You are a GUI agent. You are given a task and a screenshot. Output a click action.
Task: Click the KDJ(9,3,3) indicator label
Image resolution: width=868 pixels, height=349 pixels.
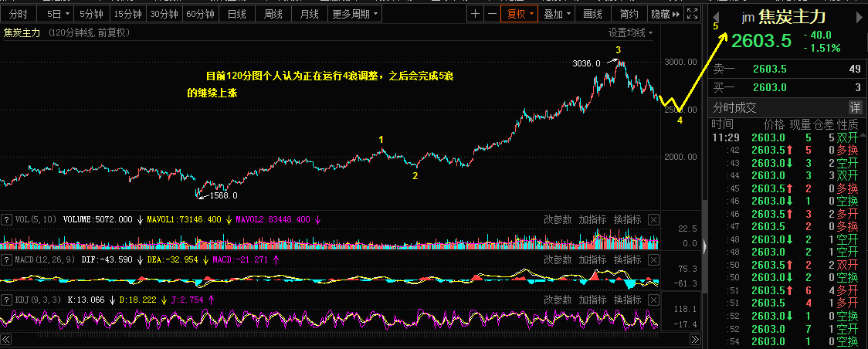[39, 300]
